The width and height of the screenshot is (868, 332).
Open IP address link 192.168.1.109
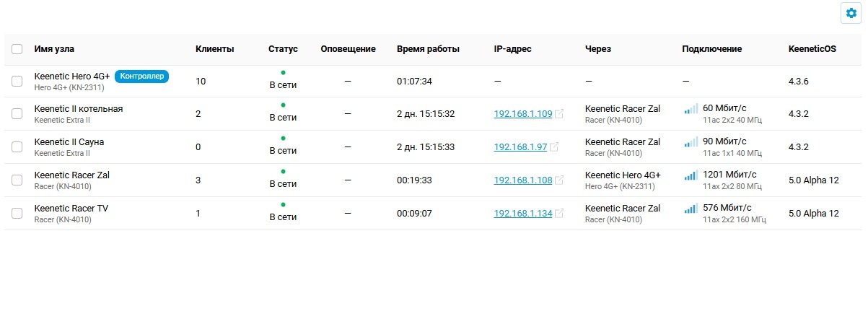(523, 114)
